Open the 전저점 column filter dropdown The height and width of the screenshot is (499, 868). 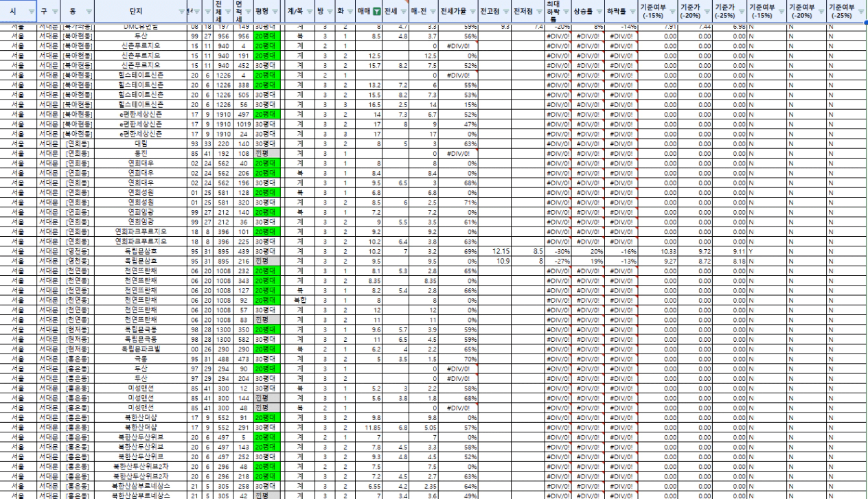pyautogui.click(x=539, y=12)
